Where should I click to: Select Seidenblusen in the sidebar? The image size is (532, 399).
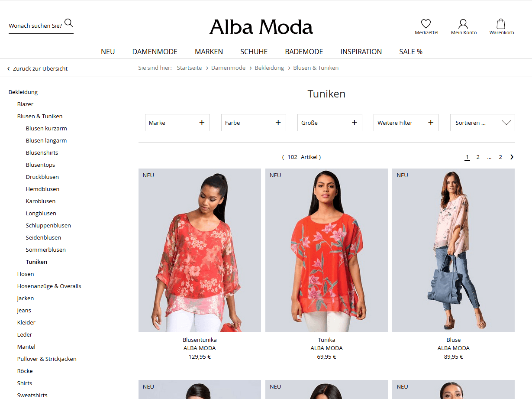(x=43, y=237)
